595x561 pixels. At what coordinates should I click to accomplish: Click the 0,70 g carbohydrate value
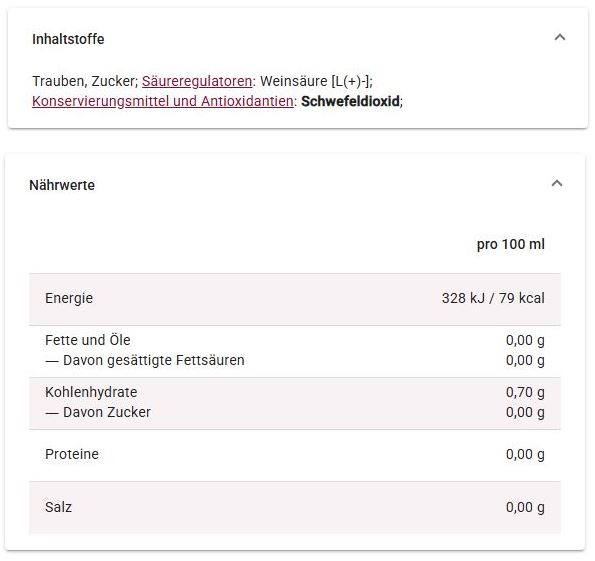click(525, 392)
